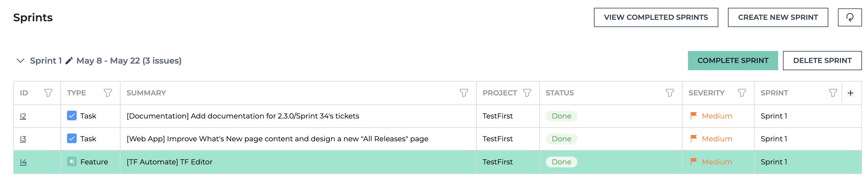Click the Medium severity text for I2

(717, 116)
